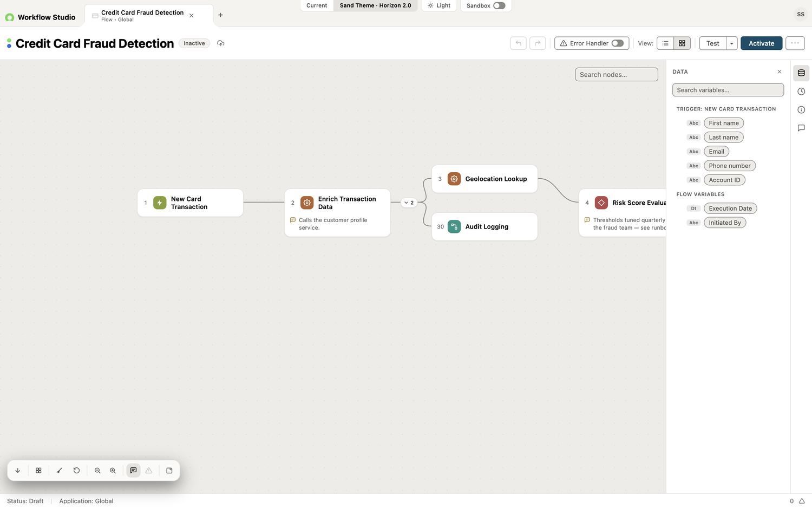Click the zoom in magnifier icon
The height and width of the screenshot is (508, 812).
coord(113,471)
